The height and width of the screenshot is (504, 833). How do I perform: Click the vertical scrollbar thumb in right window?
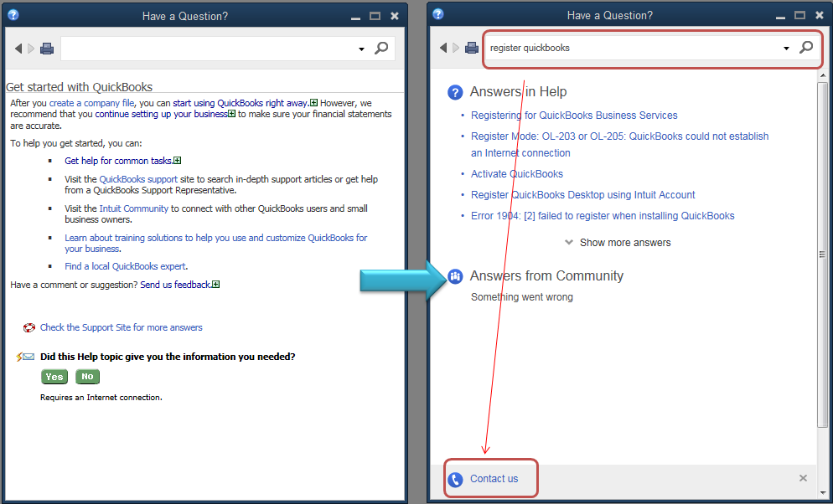point(823,254)
